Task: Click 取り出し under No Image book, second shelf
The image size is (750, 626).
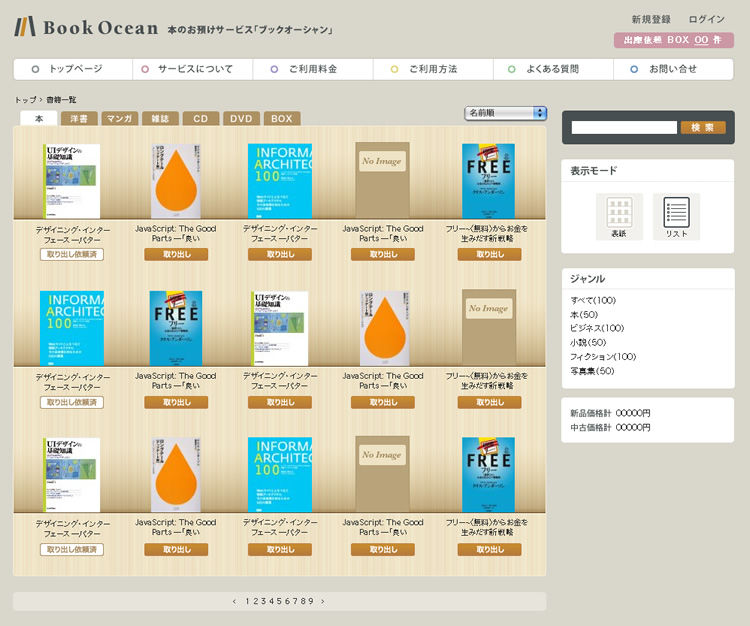Action: [x=489, y=402]
